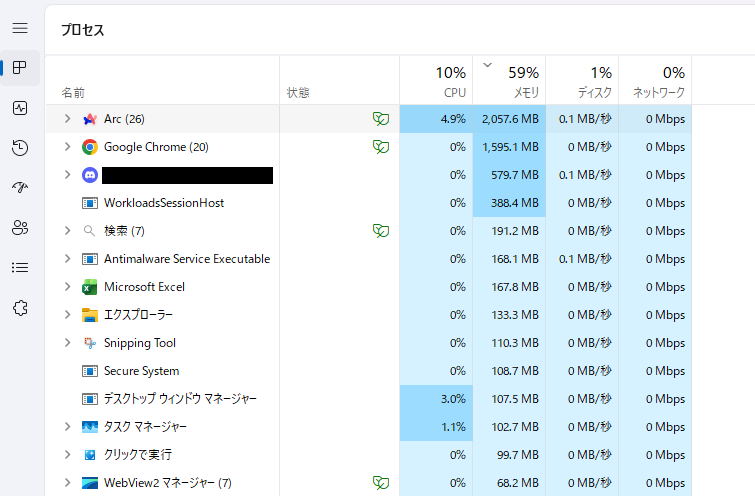
Task: Click the プロセス page heading
Action: (82, 30)
